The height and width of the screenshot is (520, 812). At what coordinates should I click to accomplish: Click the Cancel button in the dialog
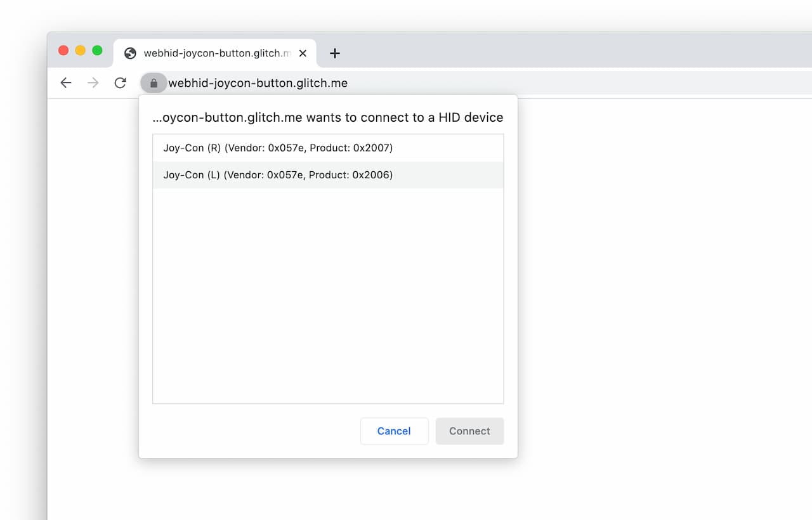(394, 431)
